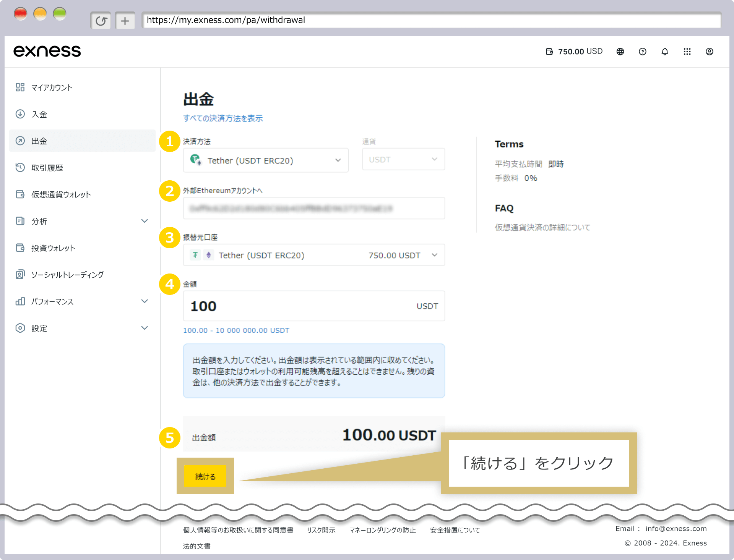Click the browser address bar
Viewport: 734px width, 560px height.
tap(431, 20)
